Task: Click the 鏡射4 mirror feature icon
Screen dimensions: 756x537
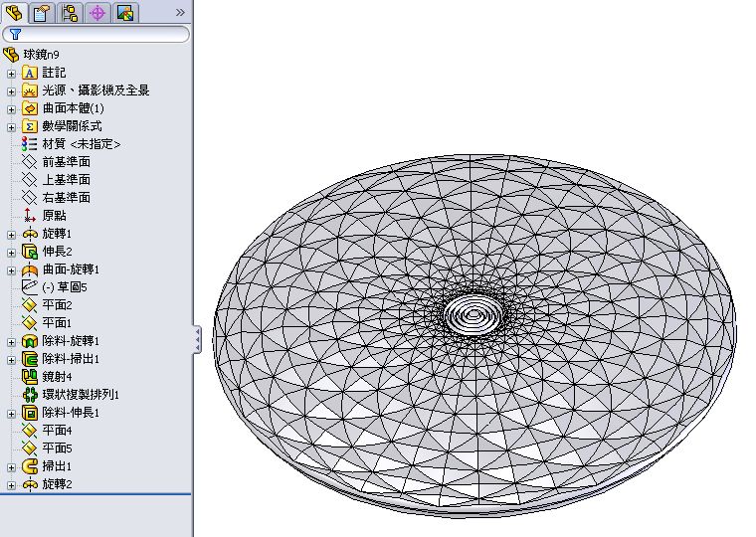Action: point(30,377)
